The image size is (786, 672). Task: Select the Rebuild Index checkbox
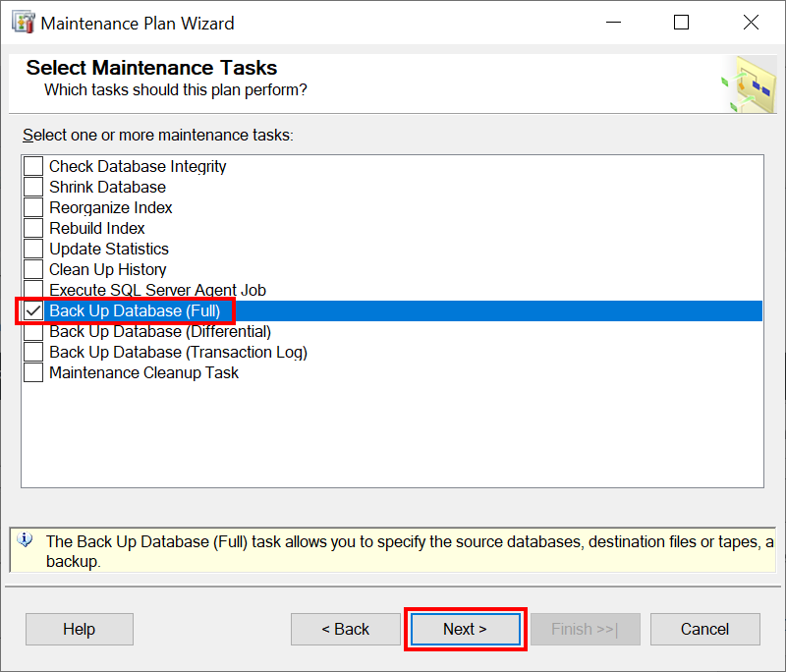[33, 228]
